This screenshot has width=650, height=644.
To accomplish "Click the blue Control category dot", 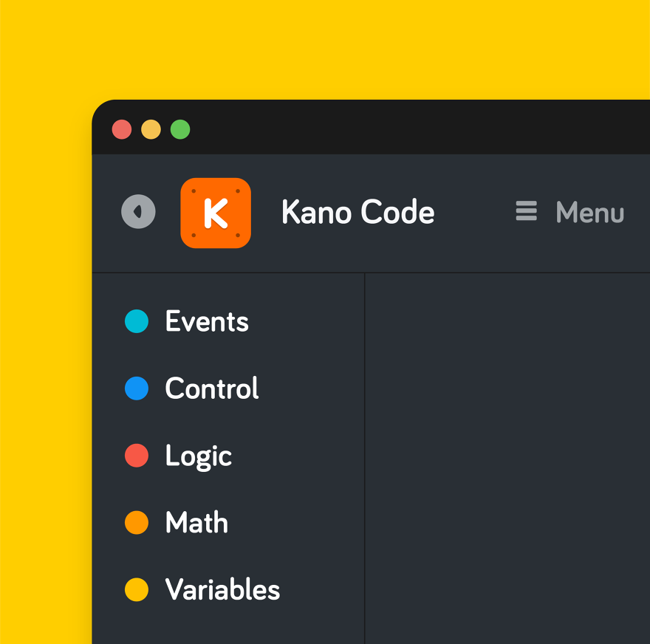I will click(x=137, y=388).
